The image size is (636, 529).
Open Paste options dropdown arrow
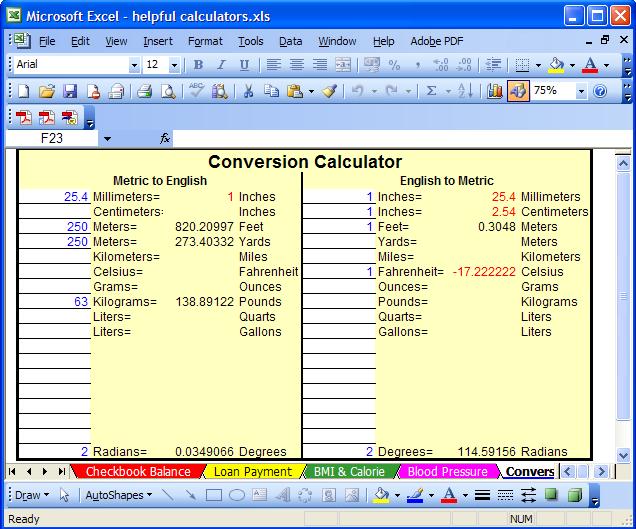coord(311,91)
